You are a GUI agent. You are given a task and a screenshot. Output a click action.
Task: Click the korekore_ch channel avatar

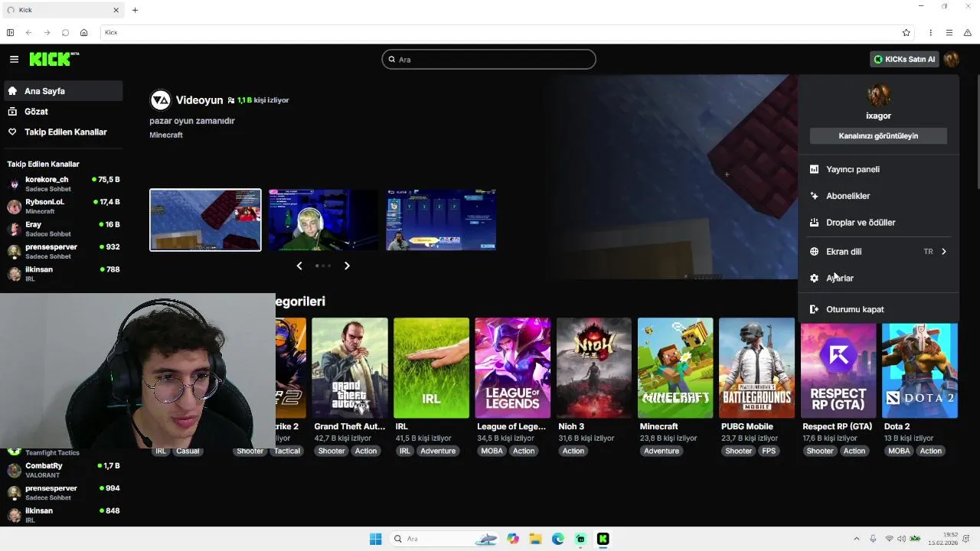(x=14, y=184)
